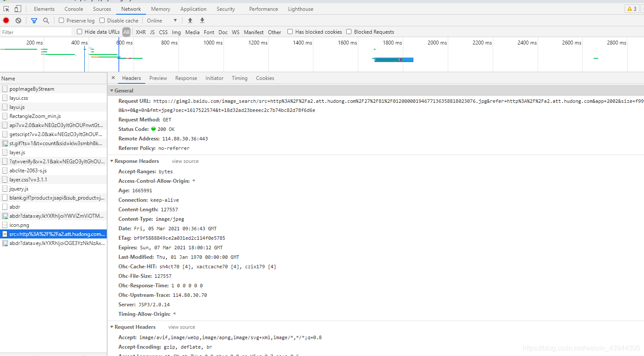Select the RectangleZoom_min.js request
This screenshot has height=356, width=644.
(x=53, y=116)
